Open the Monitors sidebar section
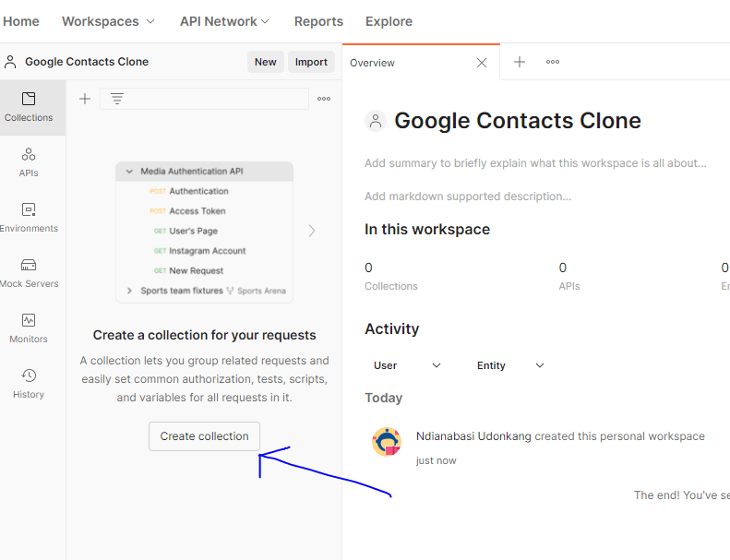The width and height of the screenshot is (730, 560). click(29, 328)
